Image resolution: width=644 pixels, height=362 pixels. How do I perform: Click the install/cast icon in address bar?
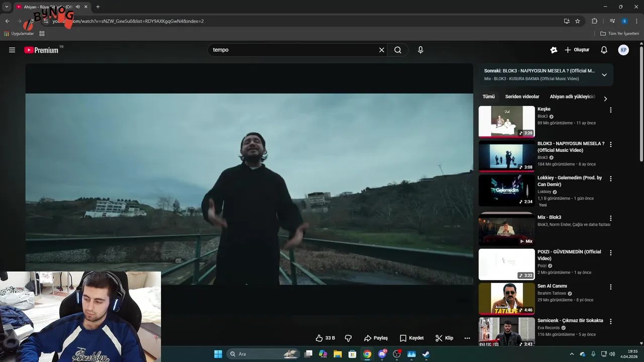567,21
